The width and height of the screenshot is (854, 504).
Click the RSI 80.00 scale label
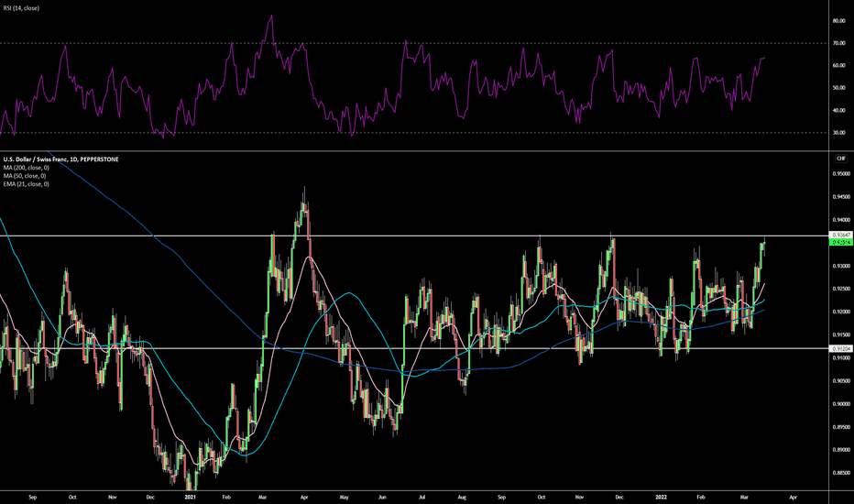pyautogui.click(x=838, y=21)
